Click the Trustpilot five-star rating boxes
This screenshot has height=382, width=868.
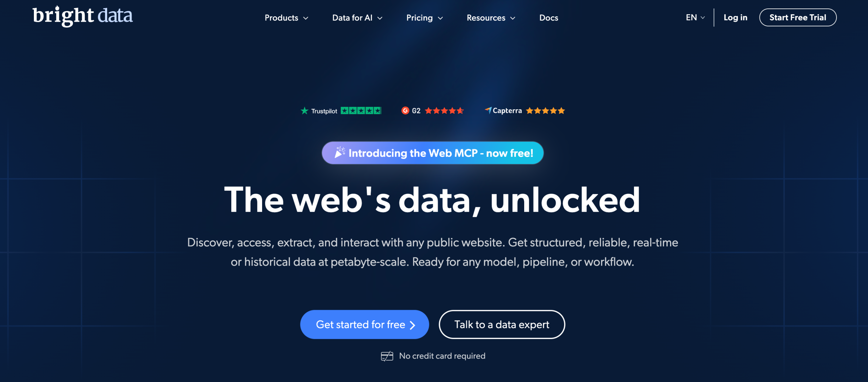coord(361,111)
